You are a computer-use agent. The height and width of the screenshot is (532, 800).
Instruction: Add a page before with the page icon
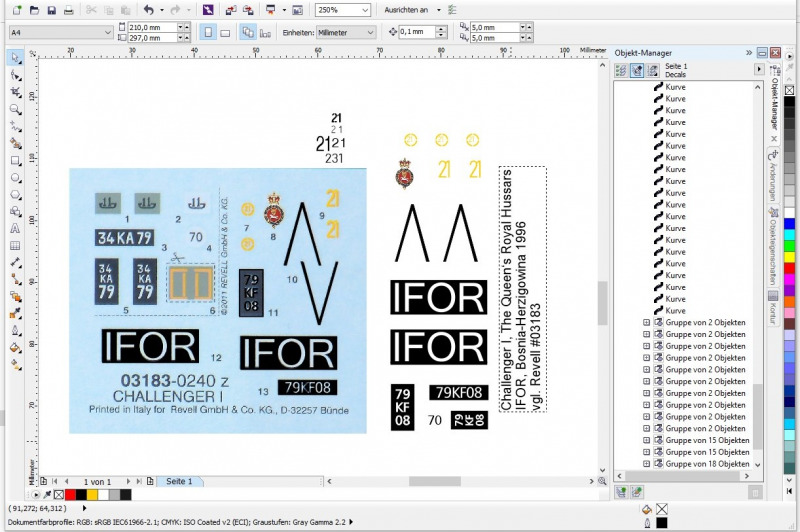click(x=43, y=481)
